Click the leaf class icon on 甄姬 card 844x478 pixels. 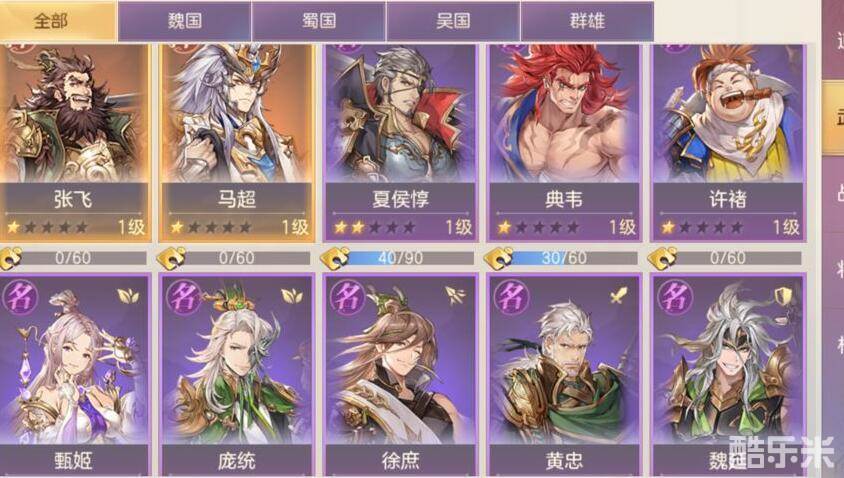[x=128, y=296]
